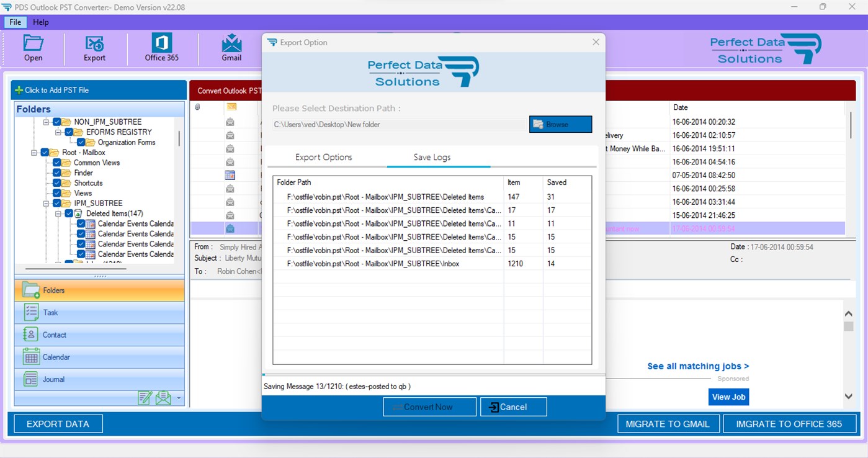Uncheck the NON_IPM_SUBTREE folder
Viewport: 868px width, 458px height.
(x=57, y=122)
